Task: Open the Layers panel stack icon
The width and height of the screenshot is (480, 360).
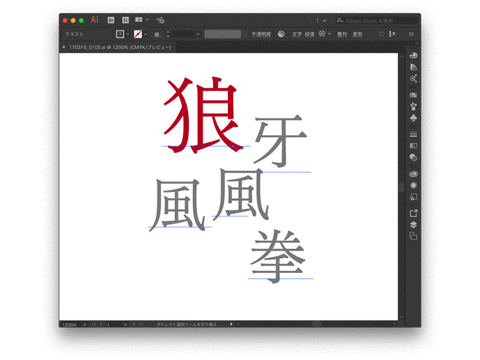Action: pos(413,225)
